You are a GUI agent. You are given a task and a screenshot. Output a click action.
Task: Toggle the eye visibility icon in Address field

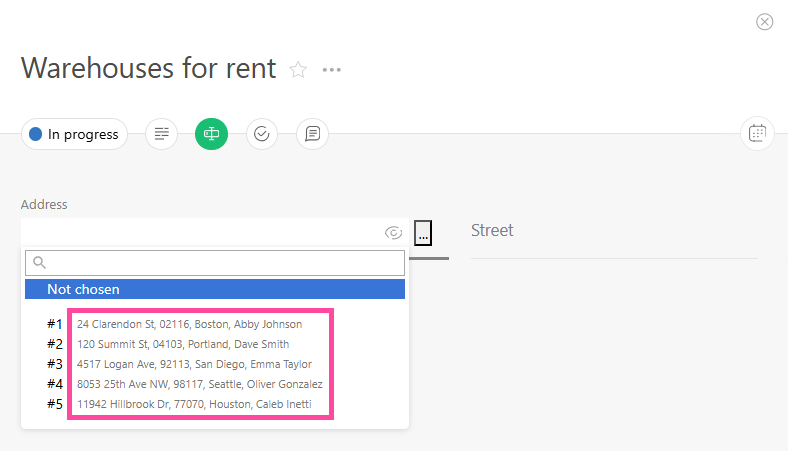(394, 233)
